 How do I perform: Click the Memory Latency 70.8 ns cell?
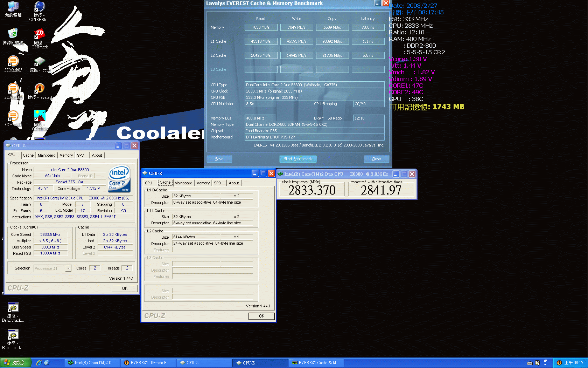click(x=368, y=27)
